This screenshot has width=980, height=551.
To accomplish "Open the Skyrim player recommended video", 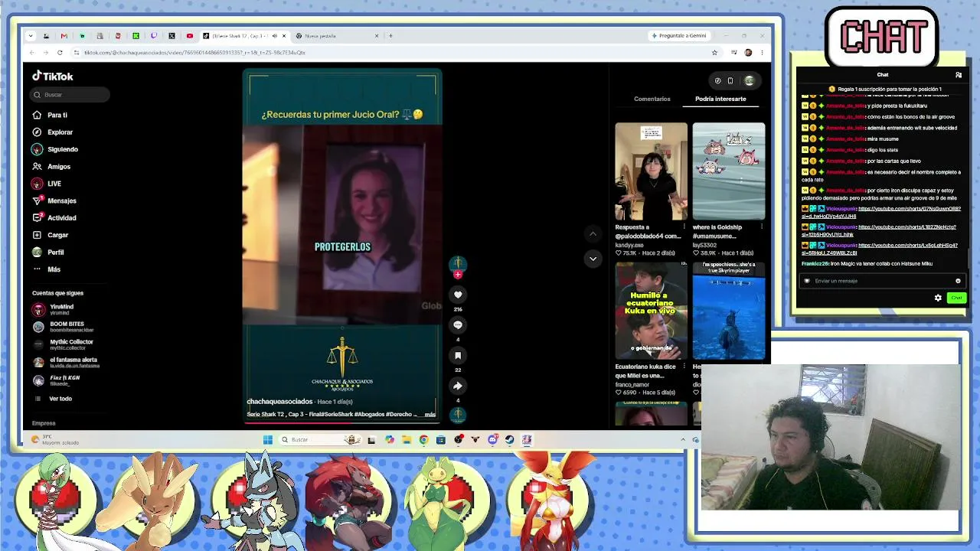I will [728, 311].
